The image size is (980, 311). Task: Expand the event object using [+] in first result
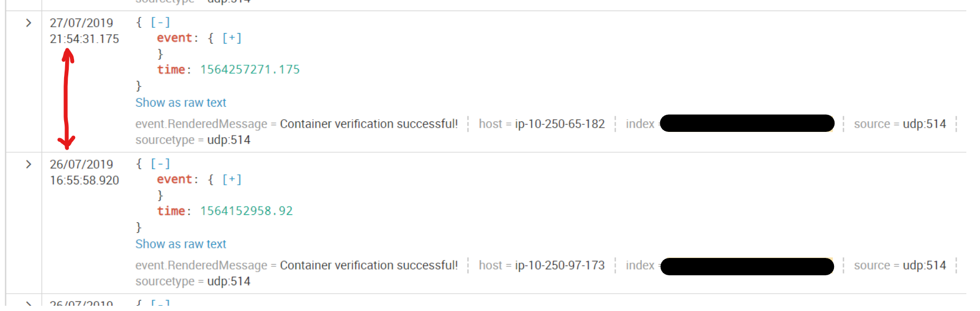(x=232, y=37)
